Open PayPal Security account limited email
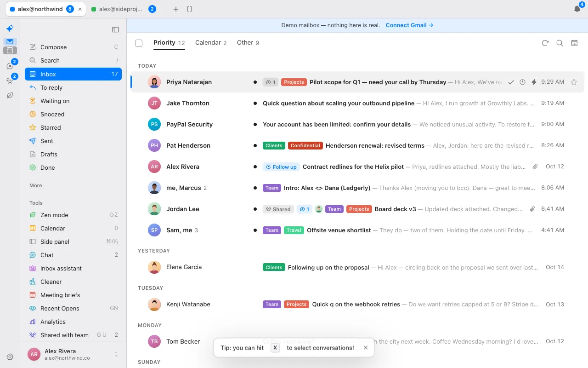The image size is (588, 368). click(x=357, y=124)
